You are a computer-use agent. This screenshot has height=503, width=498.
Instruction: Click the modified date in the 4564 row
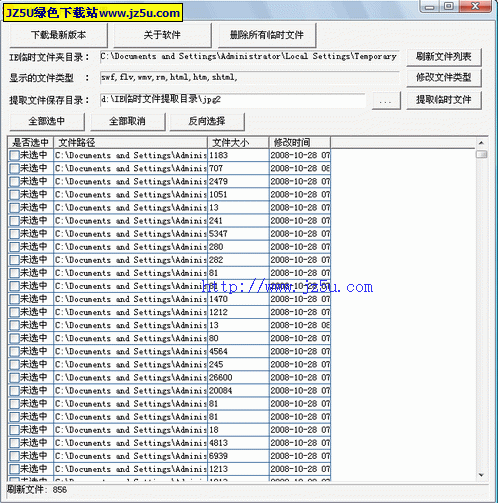pos(300,351)
